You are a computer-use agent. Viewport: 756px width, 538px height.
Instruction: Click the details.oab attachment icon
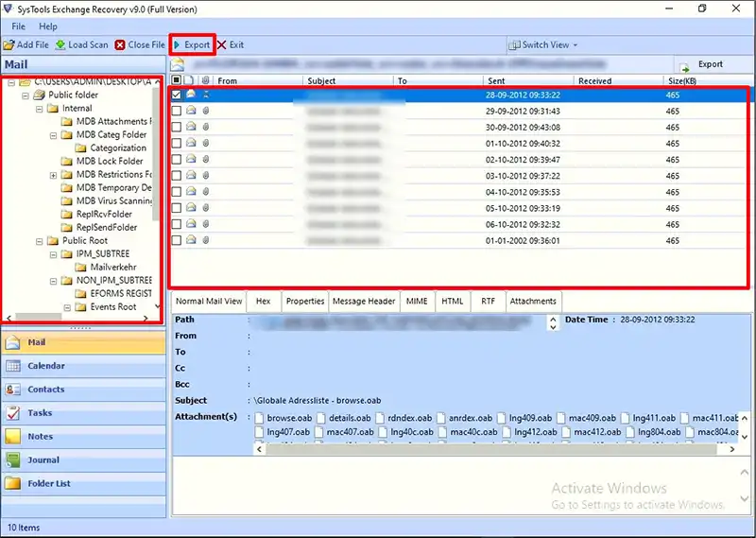pos(321,418)
